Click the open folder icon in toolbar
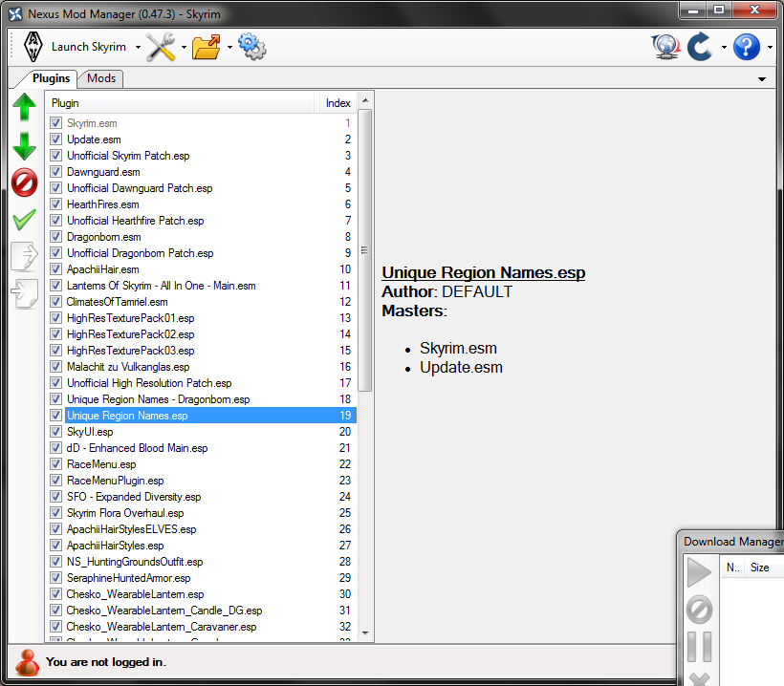The width and height of the screenshot is (784, 686). click(x=207, y=46)
